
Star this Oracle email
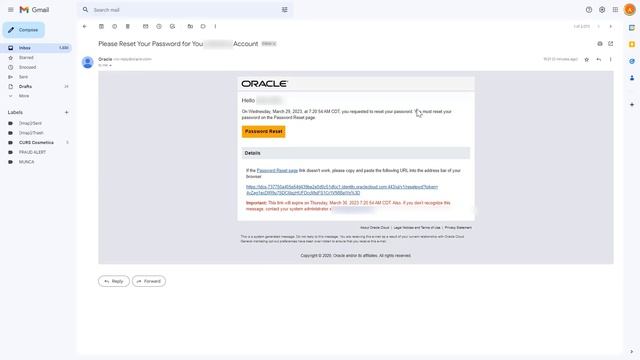587,60
